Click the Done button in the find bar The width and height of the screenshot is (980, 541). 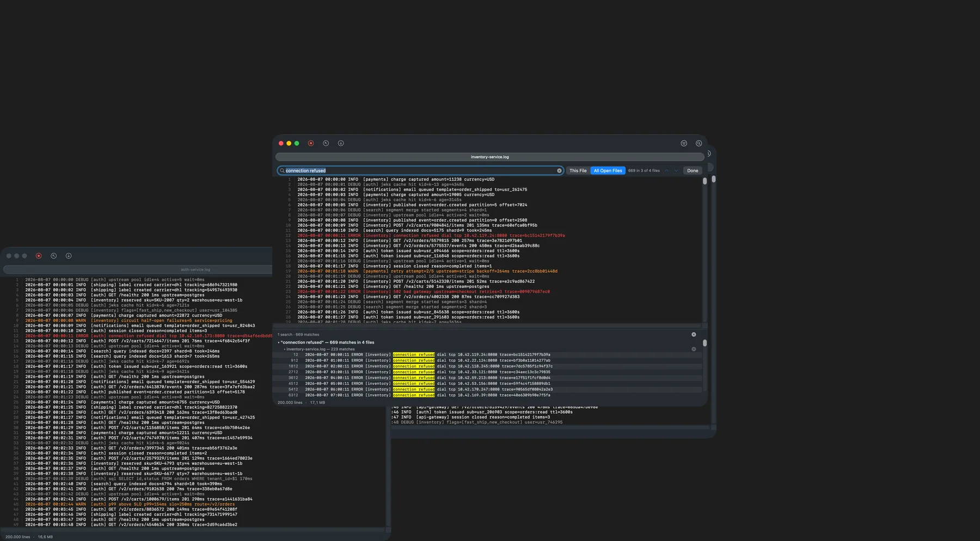point(693,170)
